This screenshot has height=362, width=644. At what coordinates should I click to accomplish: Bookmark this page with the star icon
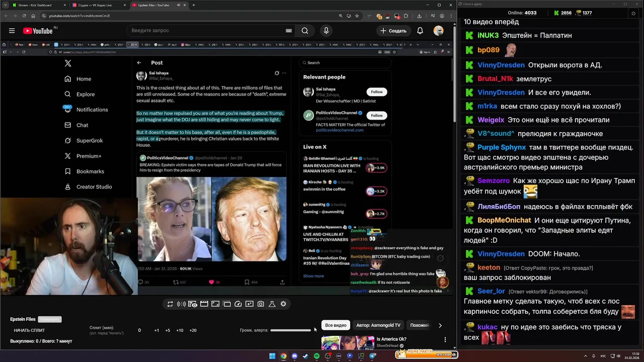point(357,16)
